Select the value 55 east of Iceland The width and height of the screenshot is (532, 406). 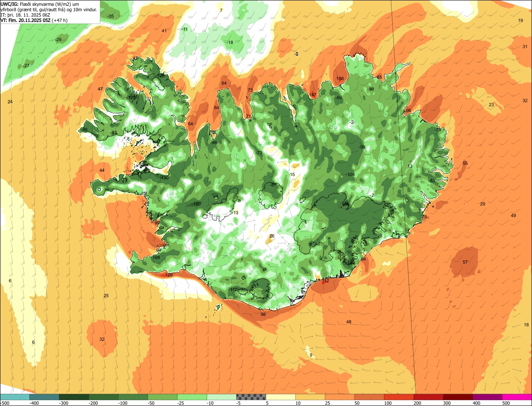click(465, 164)
